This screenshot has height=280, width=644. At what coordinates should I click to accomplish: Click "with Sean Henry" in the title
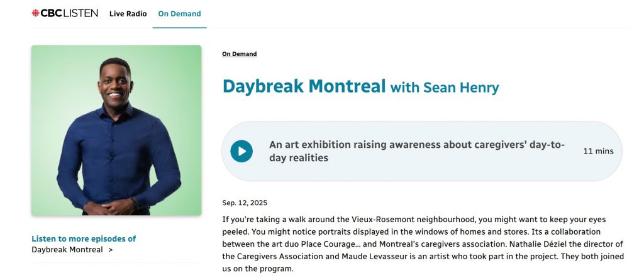[x=444, y=87]
